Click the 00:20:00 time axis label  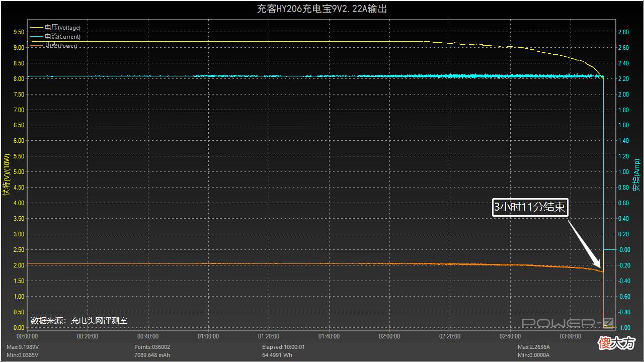(88, 336)
